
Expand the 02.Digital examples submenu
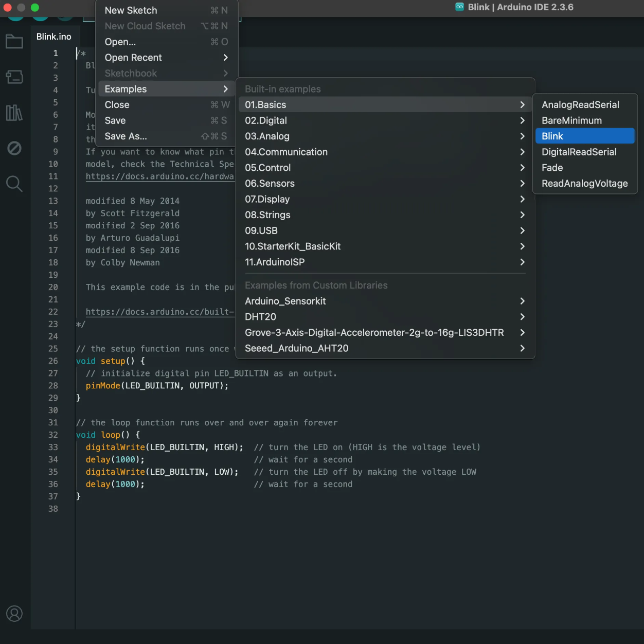click(266, 120)
